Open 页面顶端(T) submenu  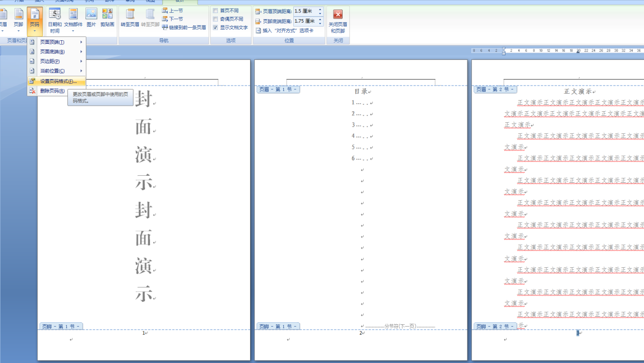tap(56, 42)
